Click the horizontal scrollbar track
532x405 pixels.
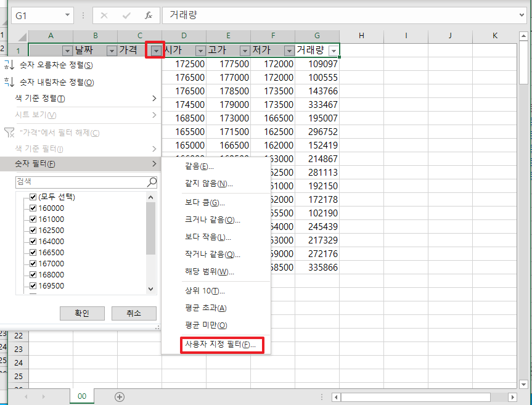pyautogui.click(x=424, y=397)
